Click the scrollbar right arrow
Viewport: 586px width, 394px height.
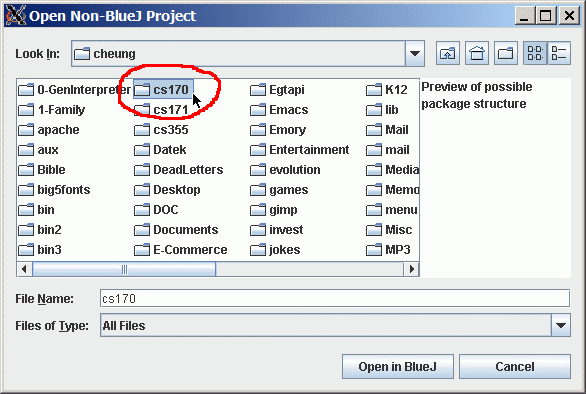(x=411, y=269)
